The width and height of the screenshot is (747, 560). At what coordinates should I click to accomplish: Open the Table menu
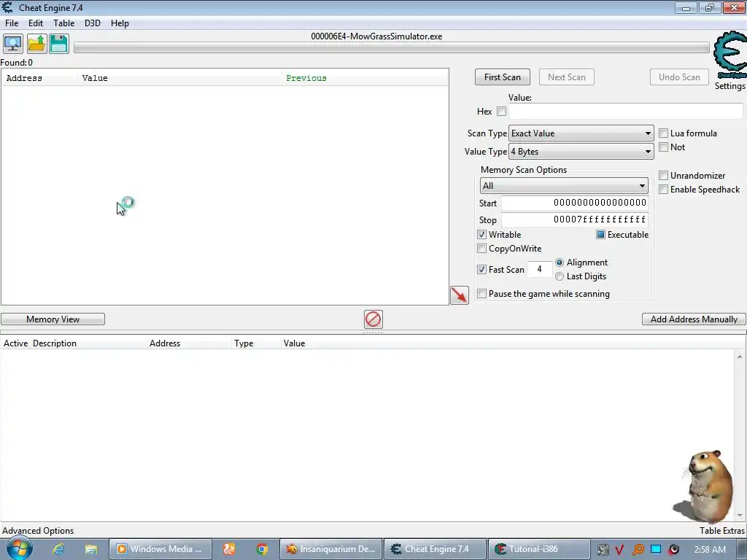63,23
